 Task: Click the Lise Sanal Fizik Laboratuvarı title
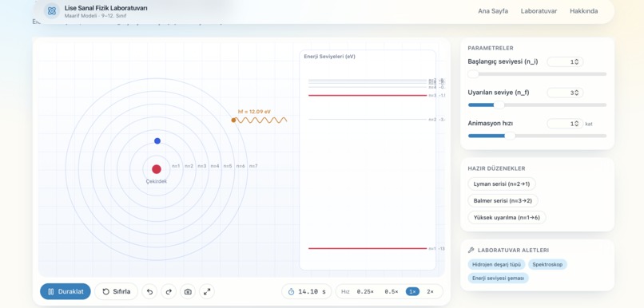click(x=106, y=8)
